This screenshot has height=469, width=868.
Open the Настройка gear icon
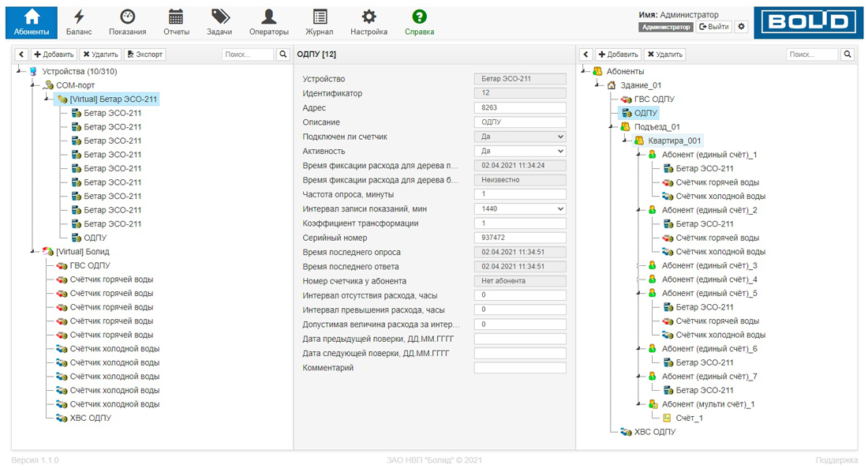coord(369,17)
